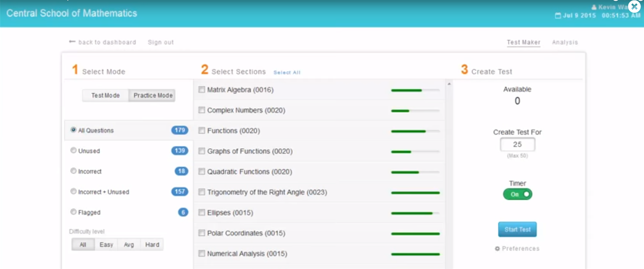644x269 pixels.
Task: Click the close X icon at top right
Action: [x=635, y=7]
